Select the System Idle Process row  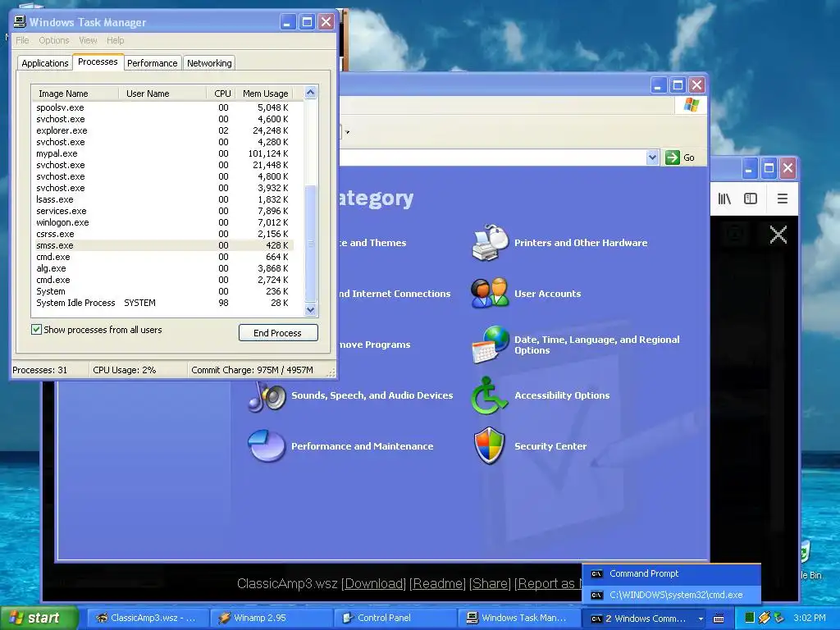pos(162,303)
